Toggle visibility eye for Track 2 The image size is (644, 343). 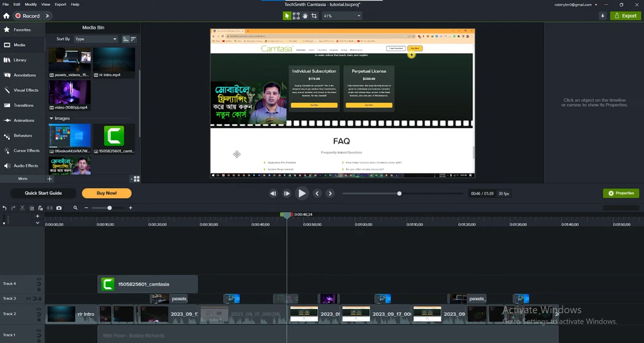(39, 309)
